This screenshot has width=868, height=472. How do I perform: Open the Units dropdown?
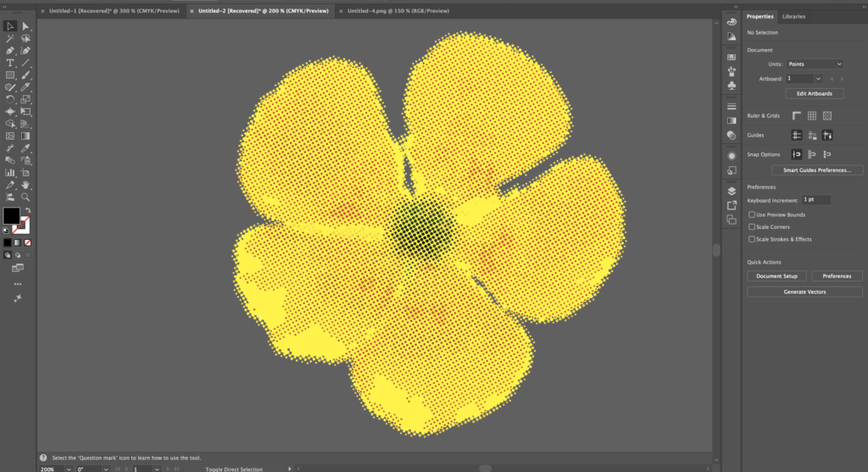(815, 64)
